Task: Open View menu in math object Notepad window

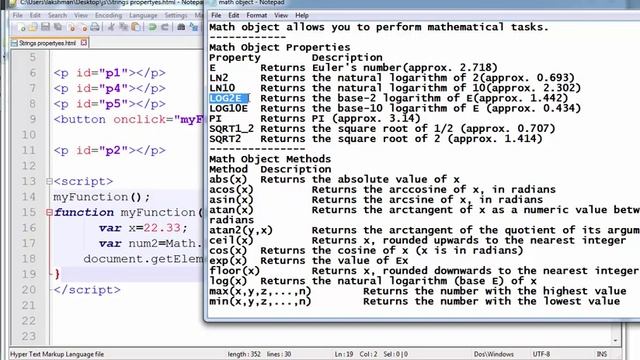Action: click(x=281, y=16)
